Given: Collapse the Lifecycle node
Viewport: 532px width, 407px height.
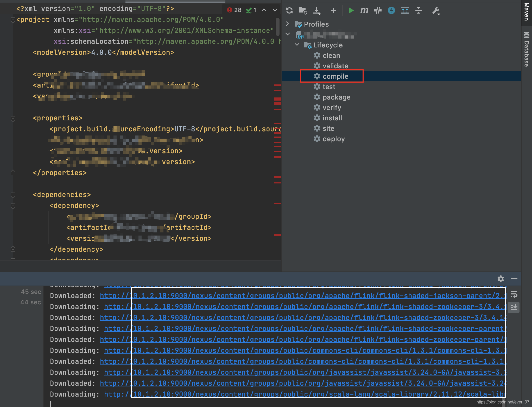Looking at the screenshot, I should click(297, 45).
